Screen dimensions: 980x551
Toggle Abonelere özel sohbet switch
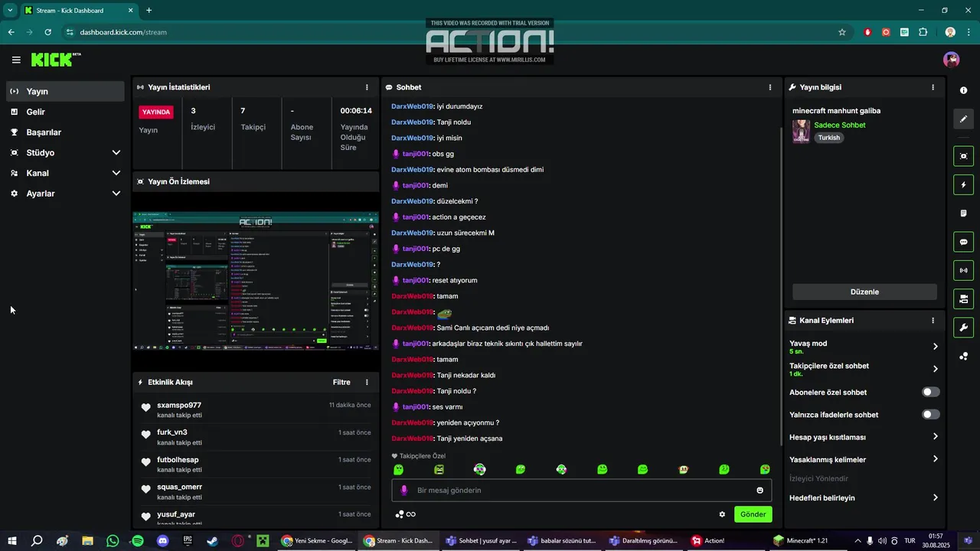click(930, 392)
